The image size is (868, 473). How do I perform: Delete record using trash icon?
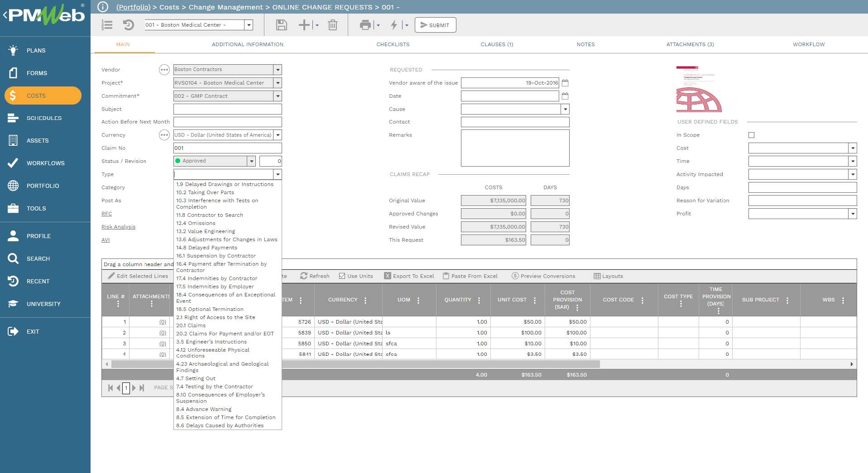tap(333, 25)
